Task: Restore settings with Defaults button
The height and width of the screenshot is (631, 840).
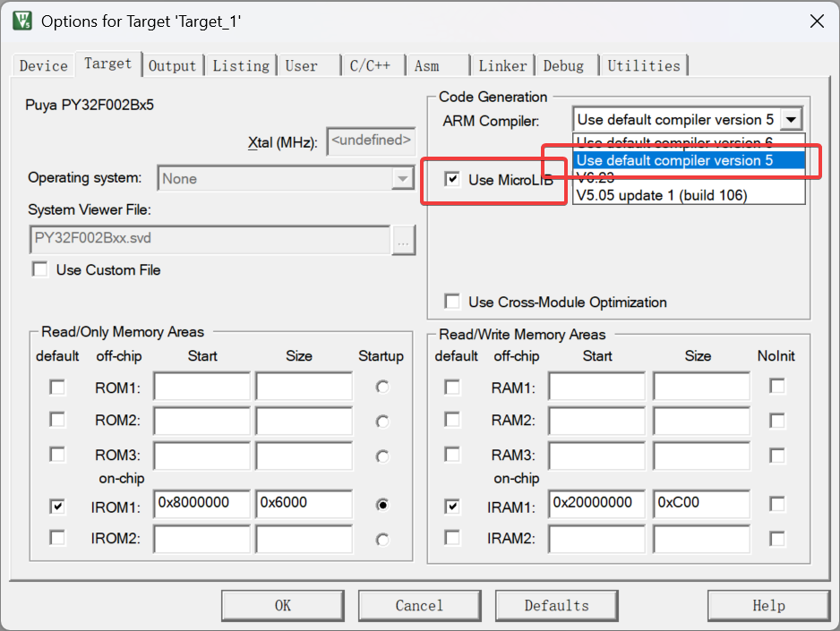Action: (x=557, y=605)
